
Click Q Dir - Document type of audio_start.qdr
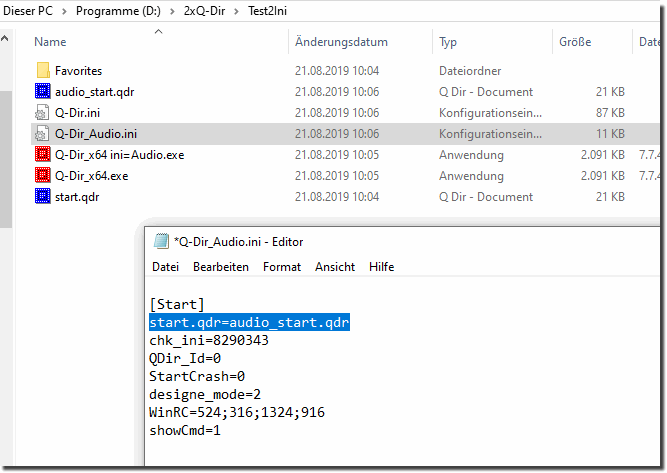coord(486,91)
